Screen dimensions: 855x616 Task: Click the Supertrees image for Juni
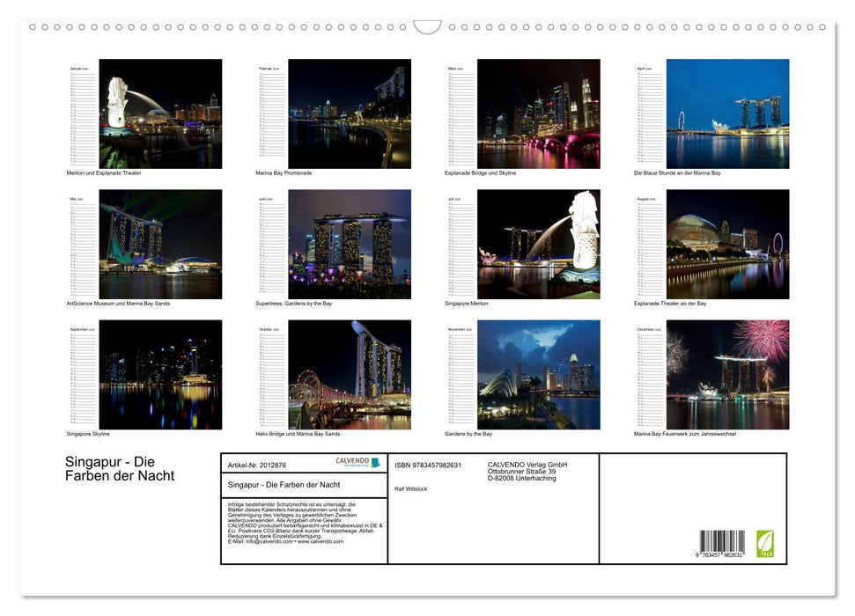[349, 243]
